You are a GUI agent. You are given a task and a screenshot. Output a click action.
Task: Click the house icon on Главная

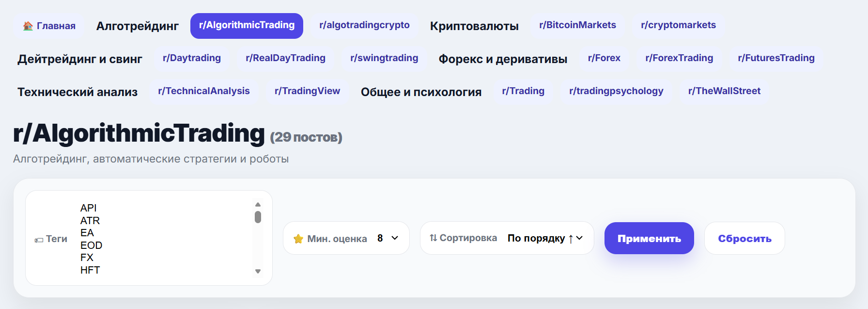[28, 26]
